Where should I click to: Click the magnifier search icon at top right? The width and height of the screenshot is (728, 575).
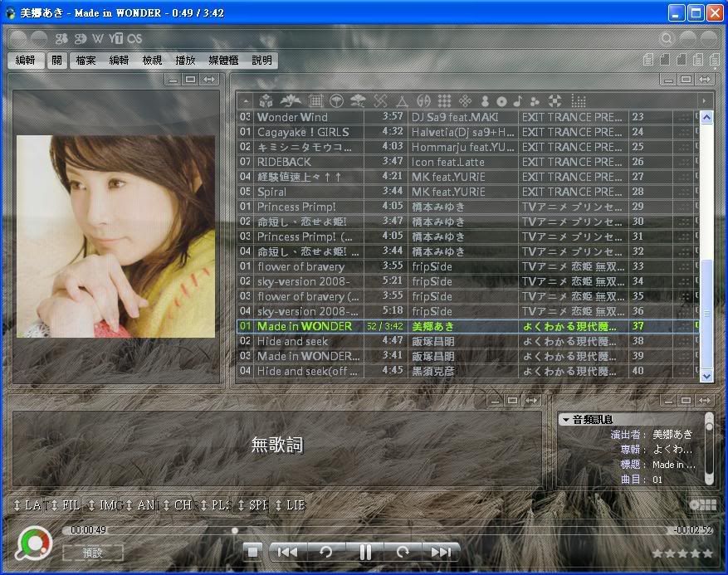coord(666,39)
